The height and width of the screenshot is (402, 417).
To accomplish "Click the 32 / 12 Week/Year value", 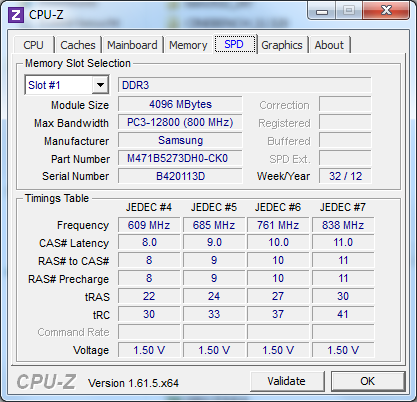I will (345, 176).
